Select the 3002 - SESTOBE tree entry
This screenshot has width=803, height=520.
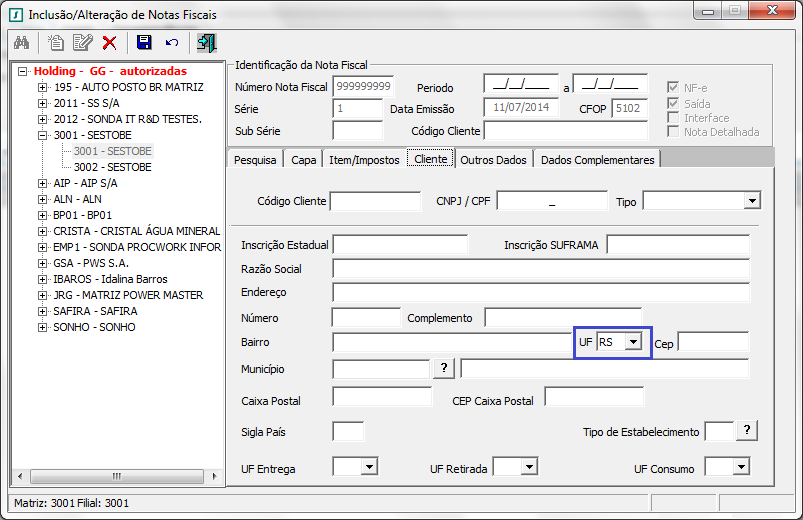pos(112,167)
